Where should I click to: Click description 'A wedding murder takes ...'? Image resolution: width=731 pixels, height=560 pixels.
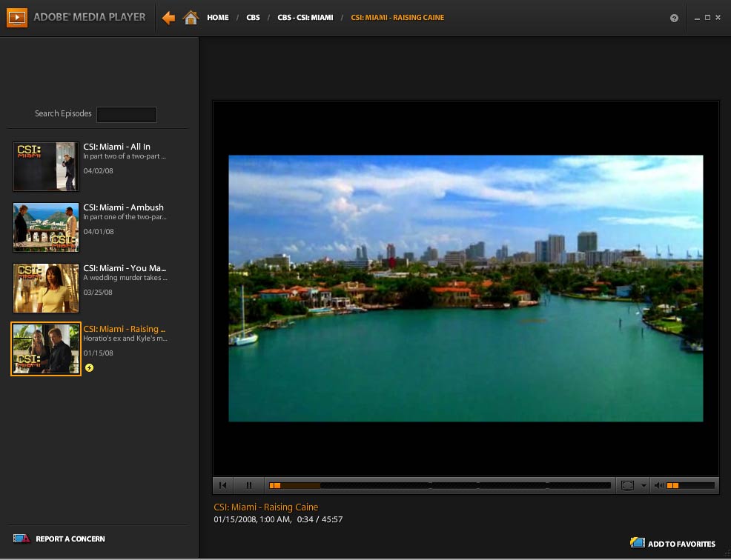(125, 278)
